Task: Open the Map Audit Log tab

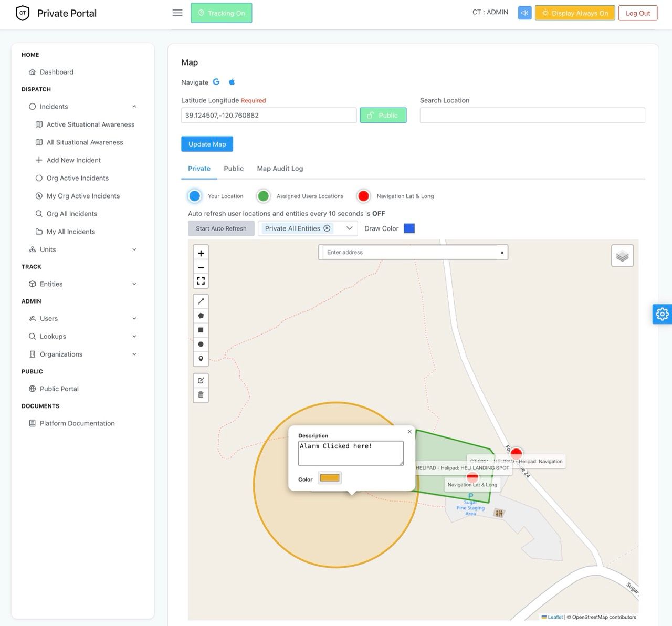Action: click(x=280, y=169)
